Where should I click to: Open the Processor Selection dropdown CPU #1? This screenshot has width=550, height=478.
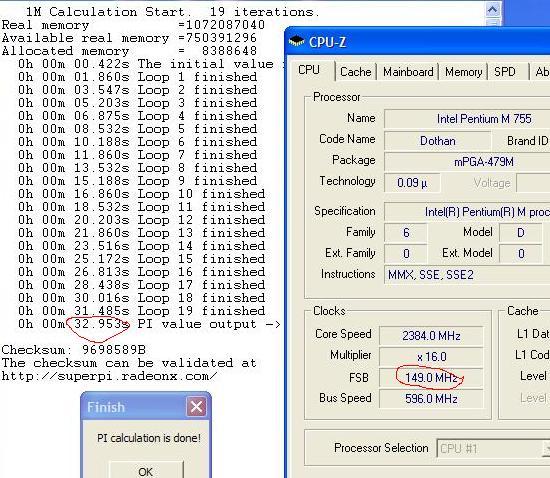tap(492, 449)
